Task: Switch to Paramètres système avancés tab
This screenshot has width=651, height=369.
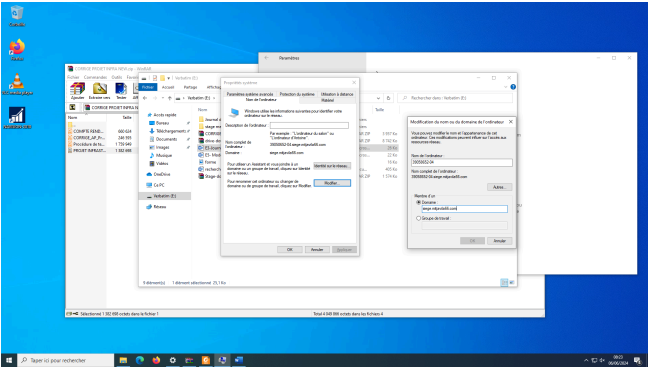Action: tap(250, 94)
